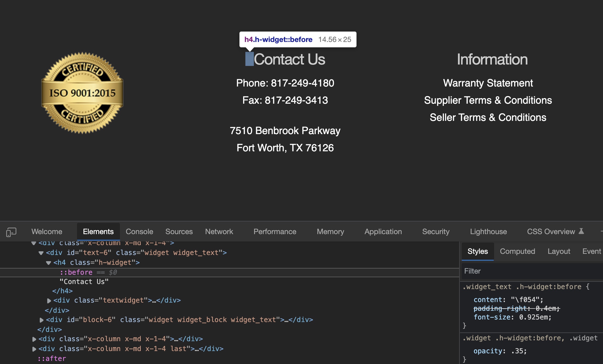Collapse the h4 h-widget element

(x=49, y=263)
